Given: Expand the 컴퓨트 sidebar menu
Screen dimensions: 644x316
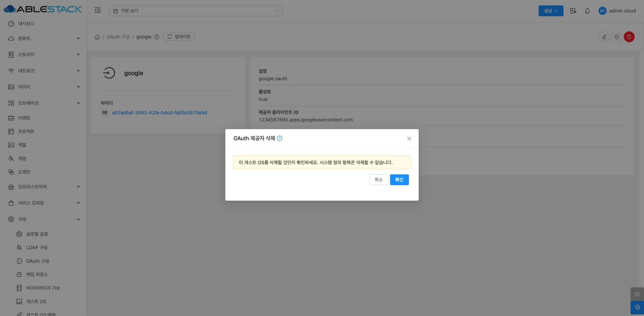Looking at the screenshot, I should point(43,38).
